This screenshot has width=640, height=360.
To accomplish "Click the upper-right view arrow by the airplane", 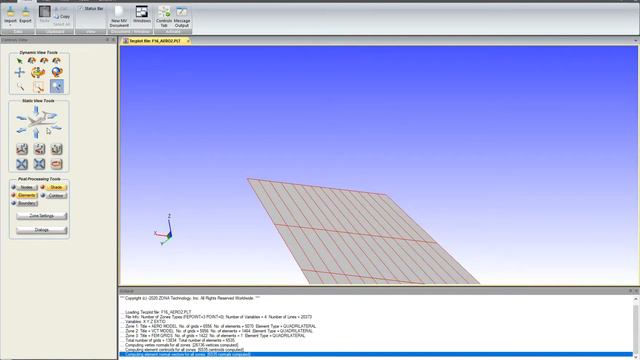I will tap(51, 116).
